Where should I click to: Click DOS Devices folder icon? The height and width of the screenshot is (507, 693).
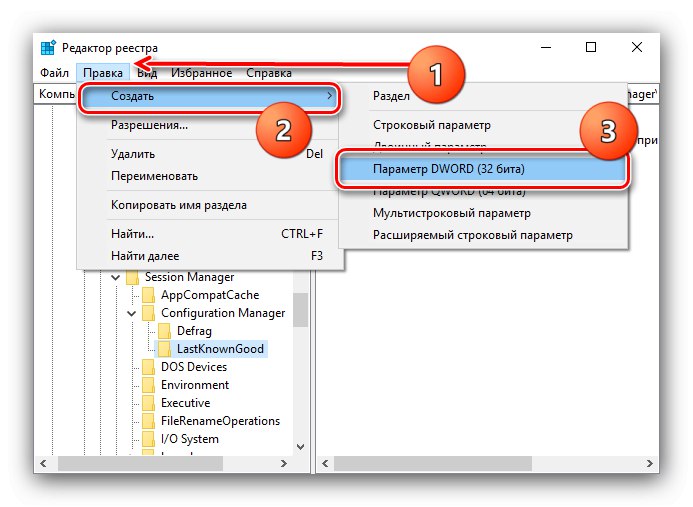[148, 367]
